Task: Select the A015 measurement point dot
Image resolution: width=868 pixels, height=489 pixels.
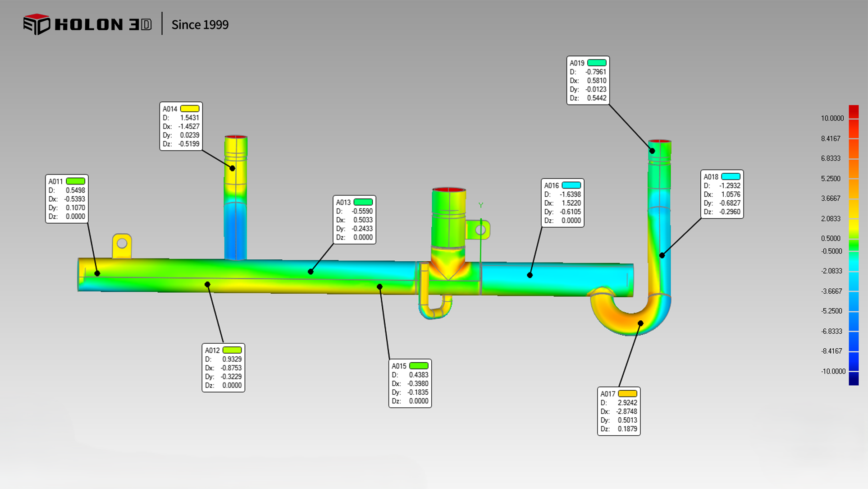Action: [379, 286]
